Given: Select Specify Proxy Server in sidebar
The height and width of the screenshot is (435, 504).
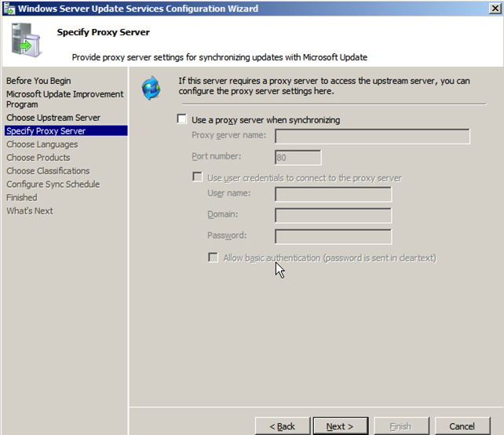Looking at the screenshot, I should 46,131.
